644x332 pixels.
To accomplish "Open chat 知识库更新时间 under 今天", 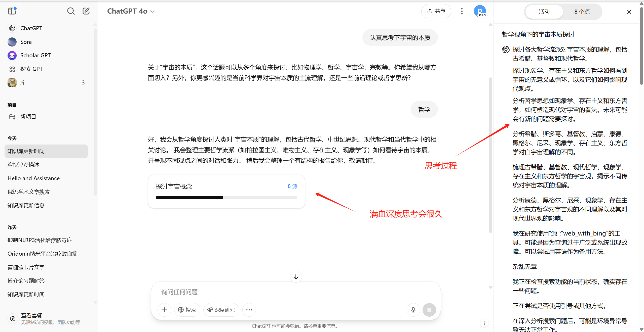I will click(x=46, y=151).
